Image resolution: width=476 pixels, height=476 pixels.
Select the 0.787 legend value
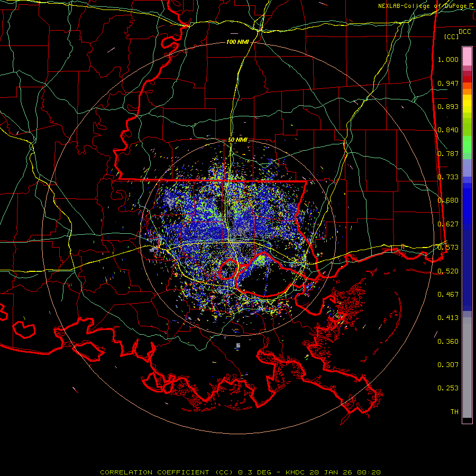[x=448, y=153]
